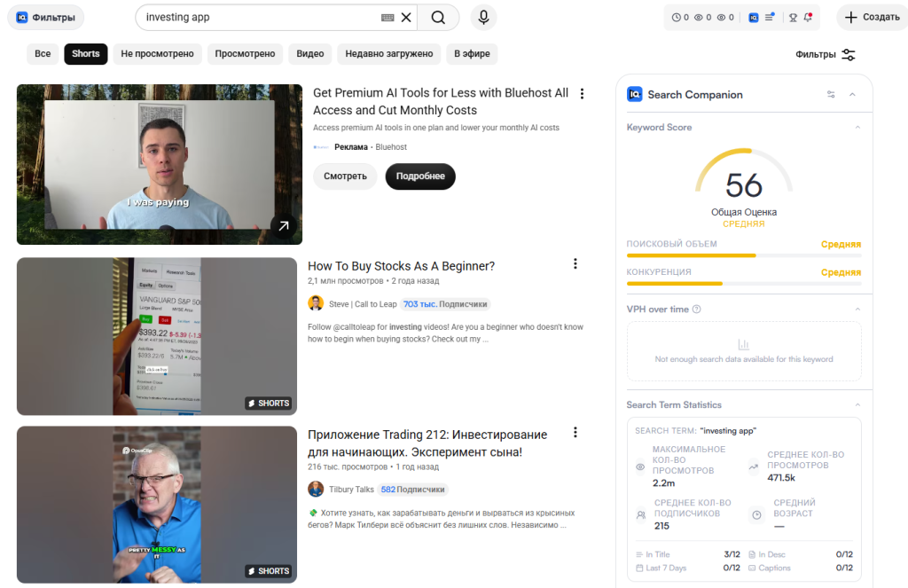Open the notifications bell icon
The width and height of the screenshot is (908, 588).
tap(809, 17)
